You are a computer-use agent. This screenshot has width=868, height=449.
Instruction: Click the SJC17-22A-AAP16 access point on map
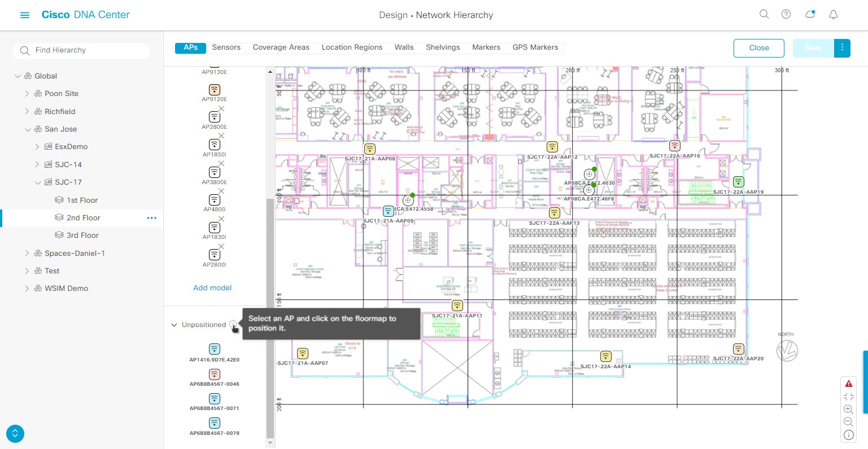tap(674, 146)
